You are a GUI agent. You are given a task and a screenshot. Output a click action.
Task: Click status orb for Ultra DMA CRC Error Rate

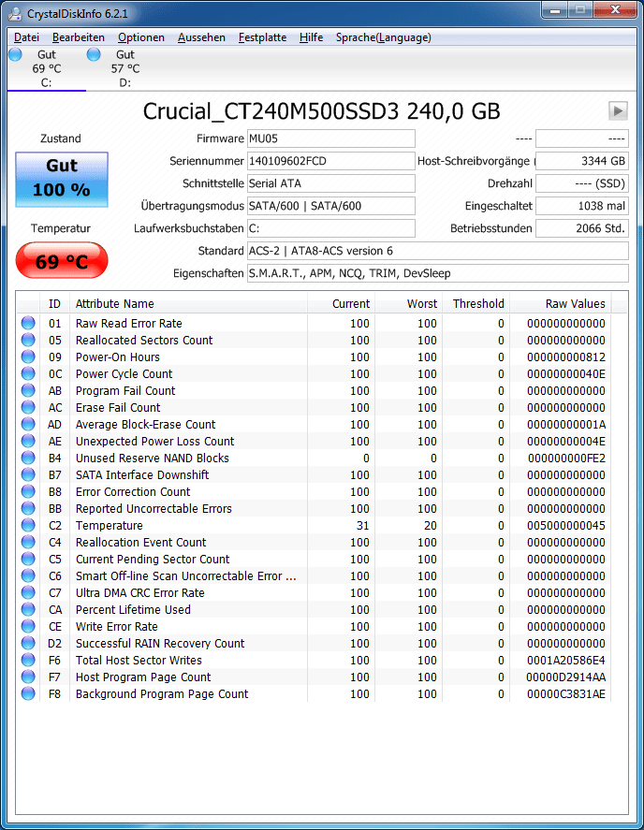point(28,593)
